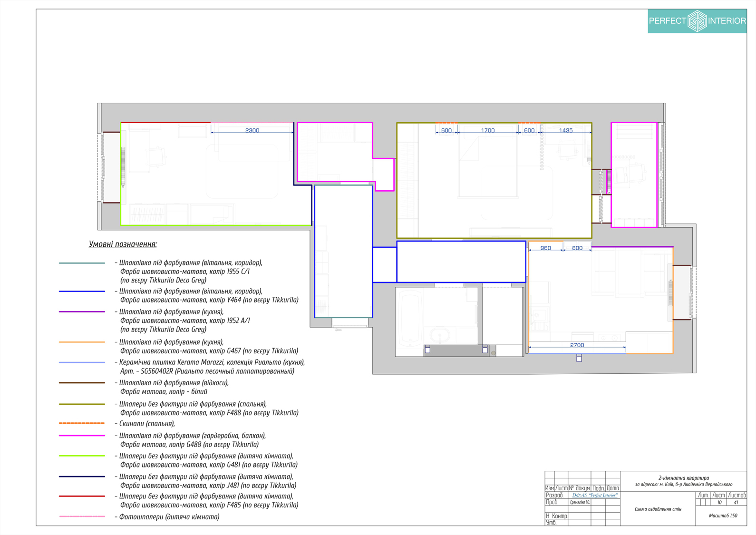Select the teal legend line for 1955 С/Л

pyautogui.click(x=82, y=263)
